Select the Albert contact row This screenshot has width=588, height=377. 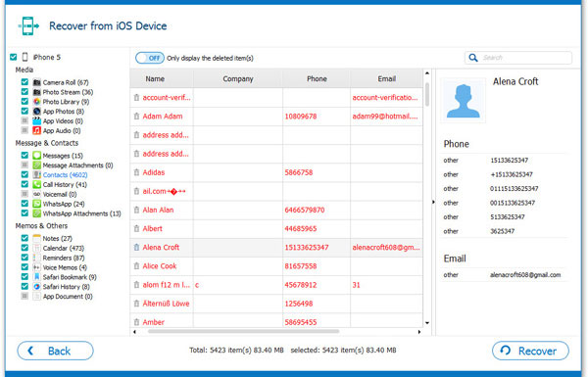[276, 228]
